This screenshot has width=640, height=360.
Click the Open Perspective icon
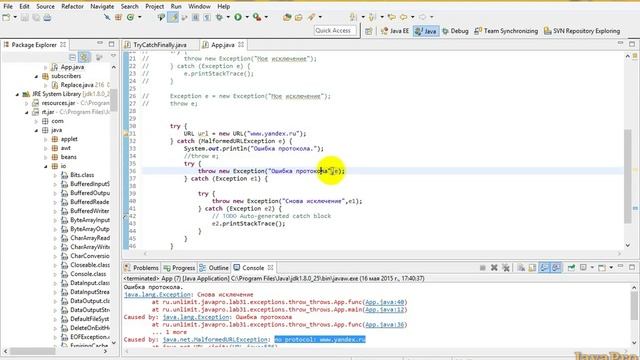pyautogui.click(x=369, y=31)
